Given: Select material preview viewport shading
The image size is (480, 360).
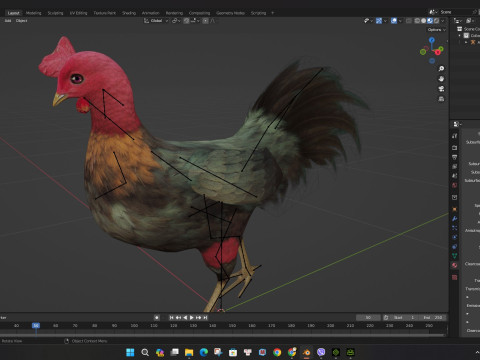Looking at the screenshot, I should [x=430, y=21].
